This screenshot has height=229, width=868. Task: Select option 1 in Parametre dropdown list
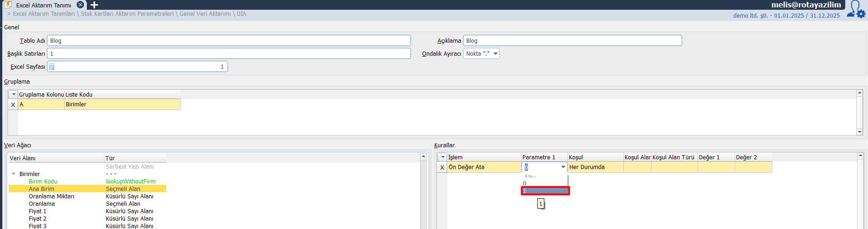click(545, 191)
